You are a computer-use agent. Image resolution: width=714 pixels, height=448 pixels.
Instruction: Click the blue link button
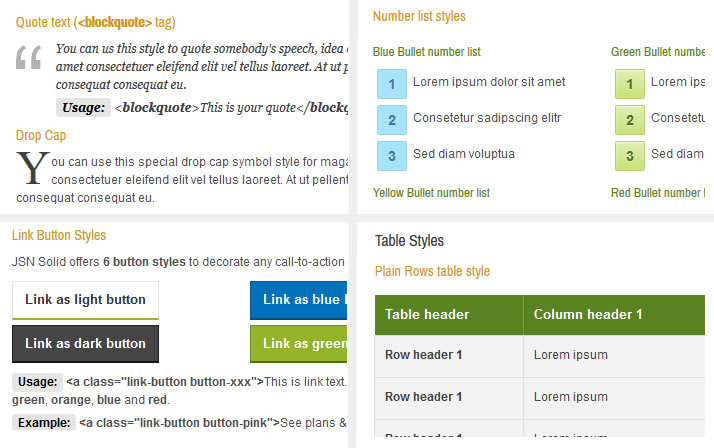(298, 300)
